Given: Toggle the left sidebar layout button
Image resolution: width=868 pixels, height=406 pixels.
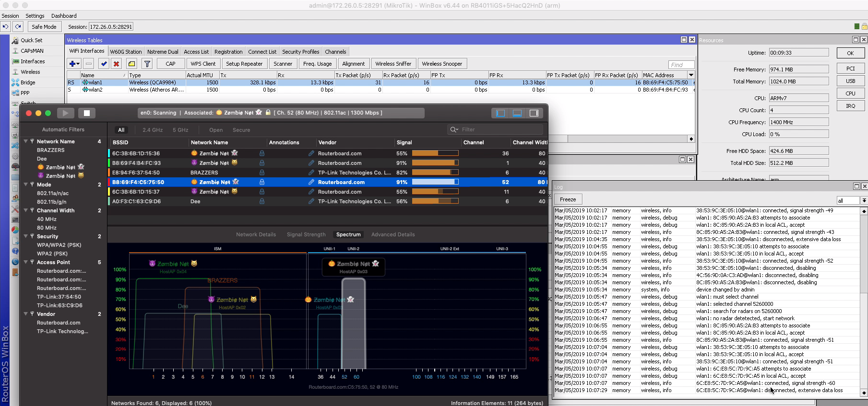Looking at the screenshot, I should pyautogui.click(x=500, y=113).
